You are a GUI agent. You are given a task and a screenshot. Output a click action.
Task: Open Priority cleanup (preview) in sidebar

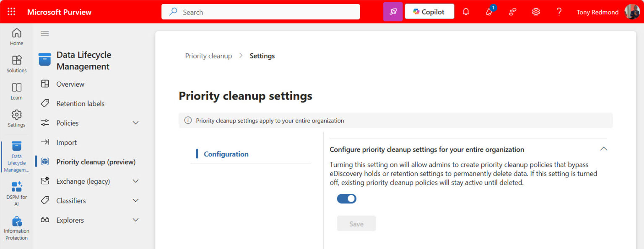pos(96,162)
